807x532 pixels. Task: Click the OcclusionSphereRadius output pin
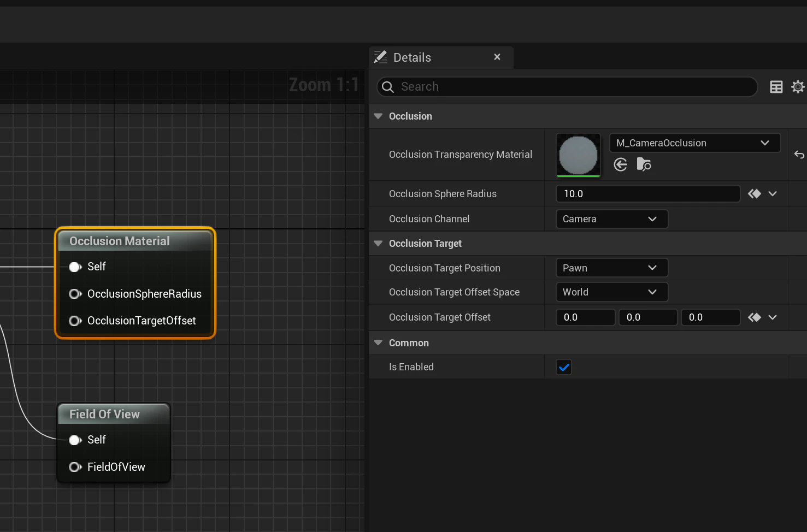click(75, 294)
